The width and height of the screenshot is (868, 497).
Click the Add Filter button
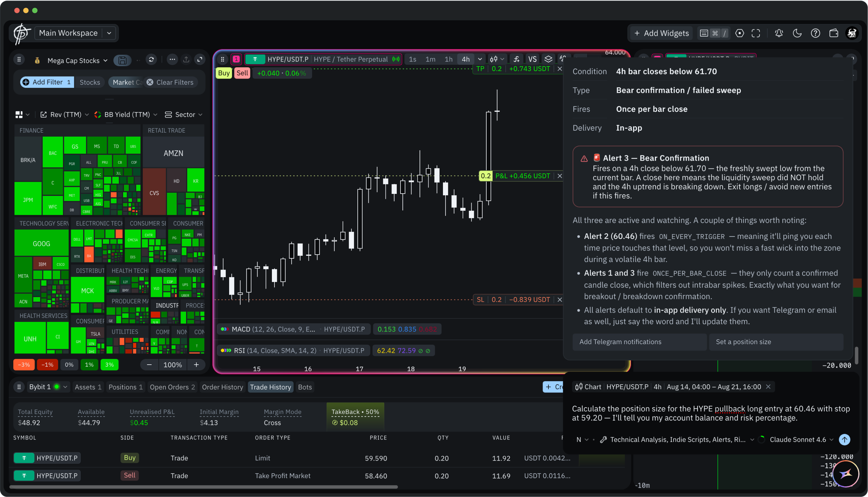(47, 82)
